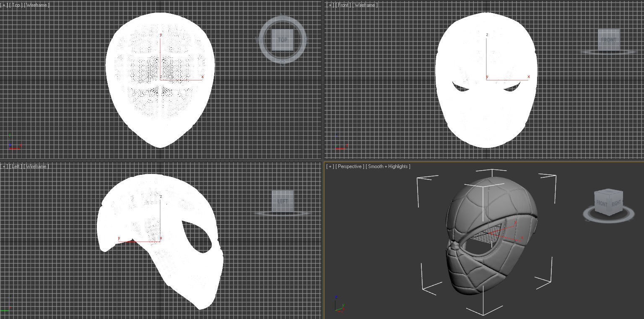
Task: Open the [Wireframe] shading menu in the Front viewport
Action: 365,5
